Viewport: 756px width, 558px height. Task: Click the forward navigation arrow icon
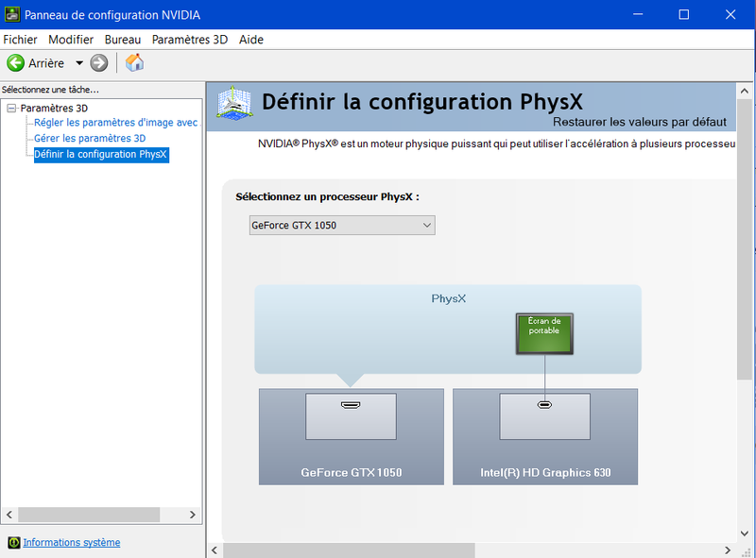coord(99,63)
